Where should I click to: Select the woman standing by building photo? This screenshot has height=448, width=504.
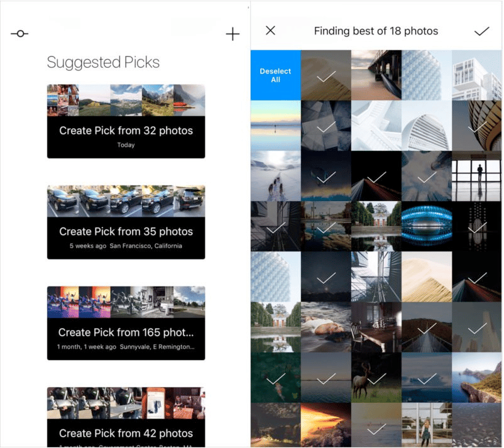[427, 425]
